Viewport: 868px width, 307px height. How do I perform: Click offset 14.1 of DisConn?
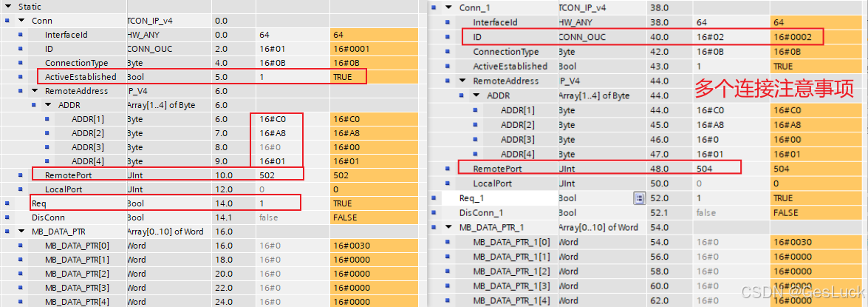[224, 217]
